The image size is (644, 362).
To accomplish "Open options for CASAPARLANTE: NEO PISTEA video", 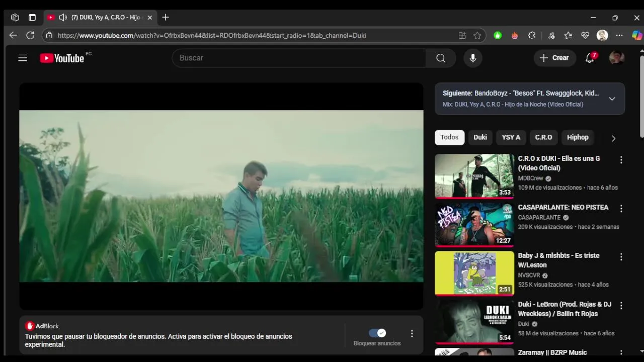I will click(621, 209).
